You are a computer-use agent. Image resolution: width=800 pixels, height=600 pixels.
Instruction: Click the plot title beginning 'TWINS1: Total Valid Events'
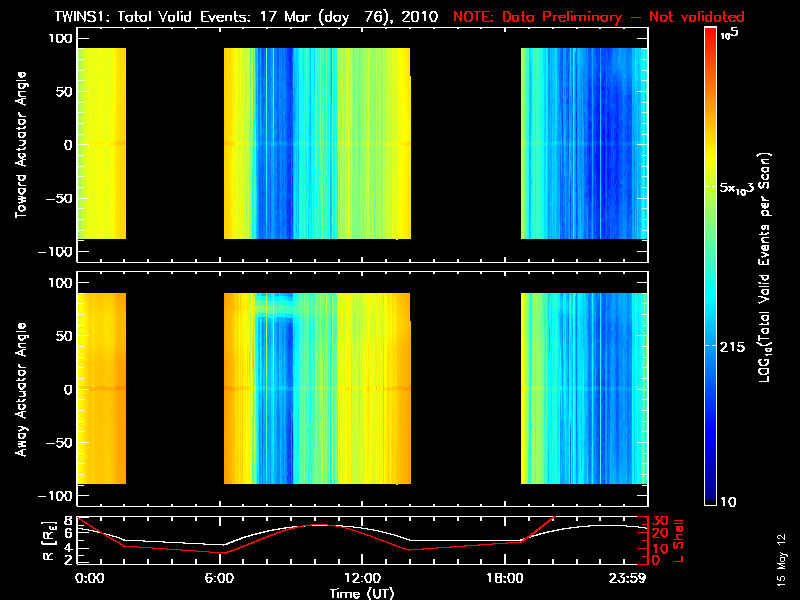pos(246,17)
